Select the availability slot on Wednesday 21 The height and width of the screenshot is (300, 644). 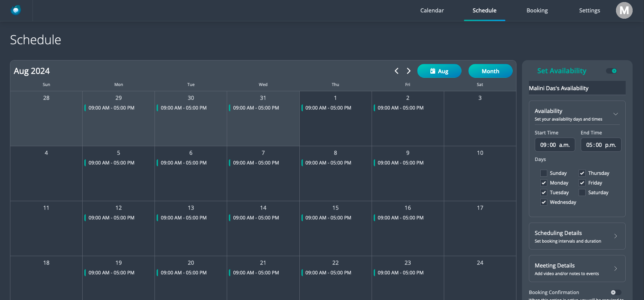pos(263,273)
